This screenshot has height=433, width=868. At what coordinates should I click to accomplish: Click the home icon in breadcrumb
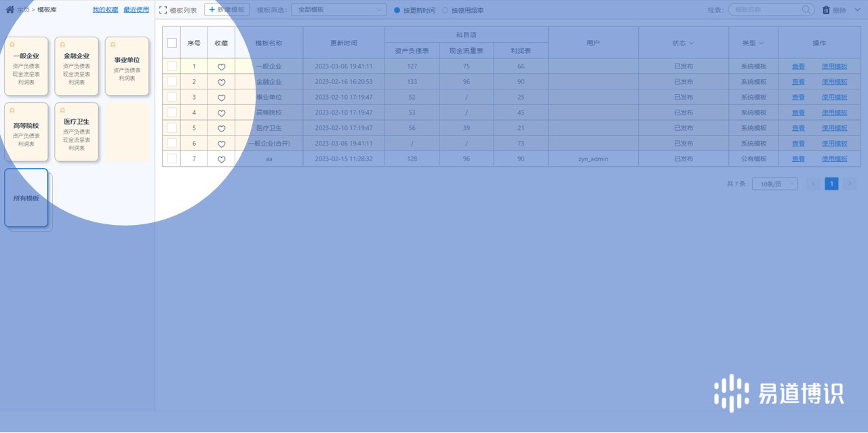coord(9,10)
